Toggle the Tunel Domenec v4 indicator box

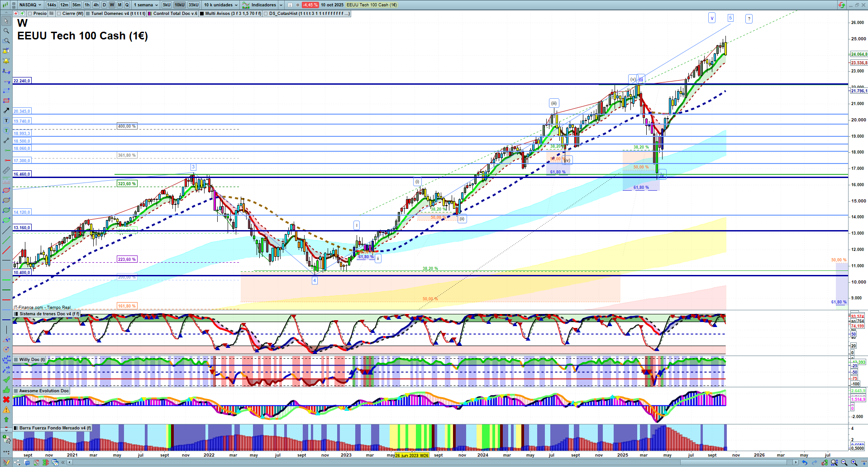[x=88, y=14]
